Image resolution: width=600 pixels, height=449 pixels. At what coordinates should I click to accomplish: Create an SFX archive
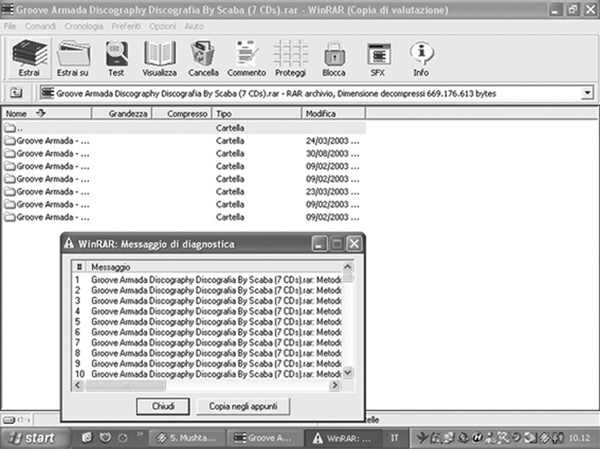(378, 58)
